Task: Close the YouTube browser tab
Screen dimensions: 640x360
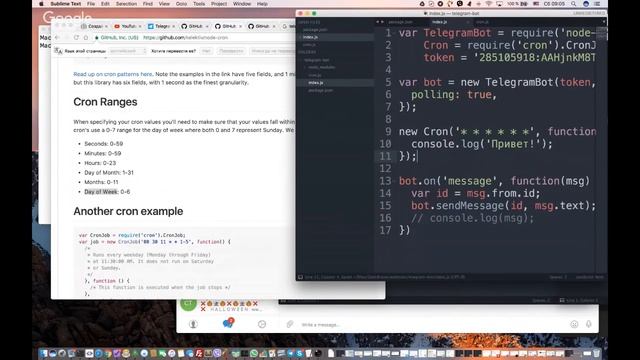Action: (x=140, y=26)
